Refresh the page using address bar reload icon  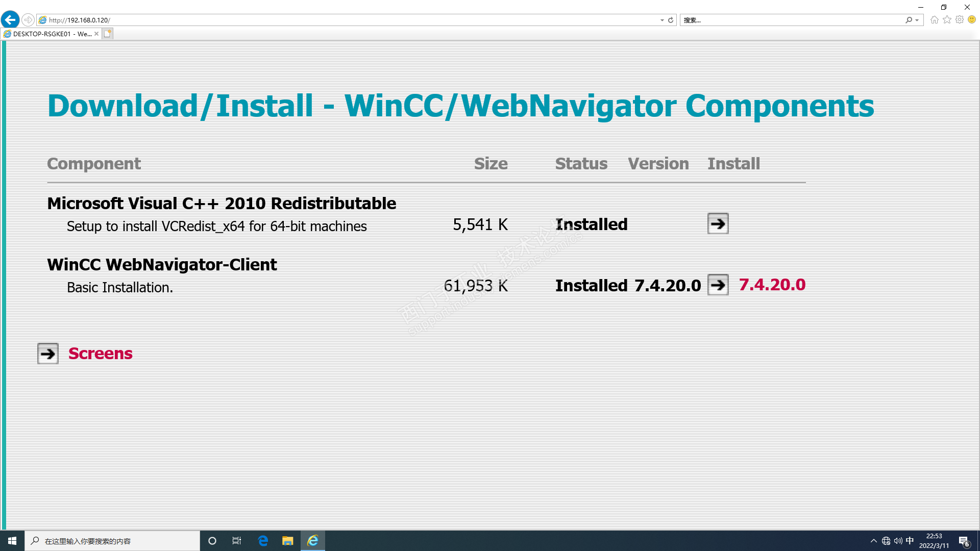pyautogui.click(x=671, y=20)
